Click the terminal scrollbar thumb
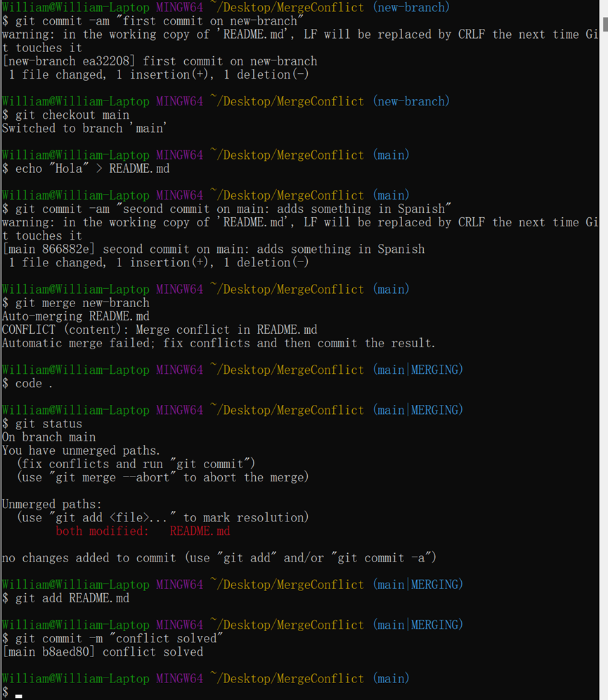The width and height of the screenshot is (608, 700). [x=605, y=24]
